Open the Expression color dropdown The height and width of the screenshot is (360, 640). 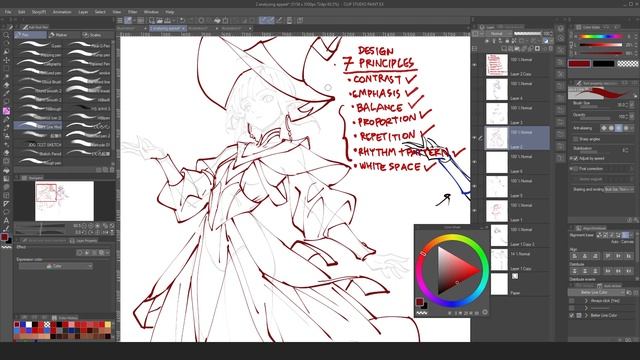tap(56, 266)
